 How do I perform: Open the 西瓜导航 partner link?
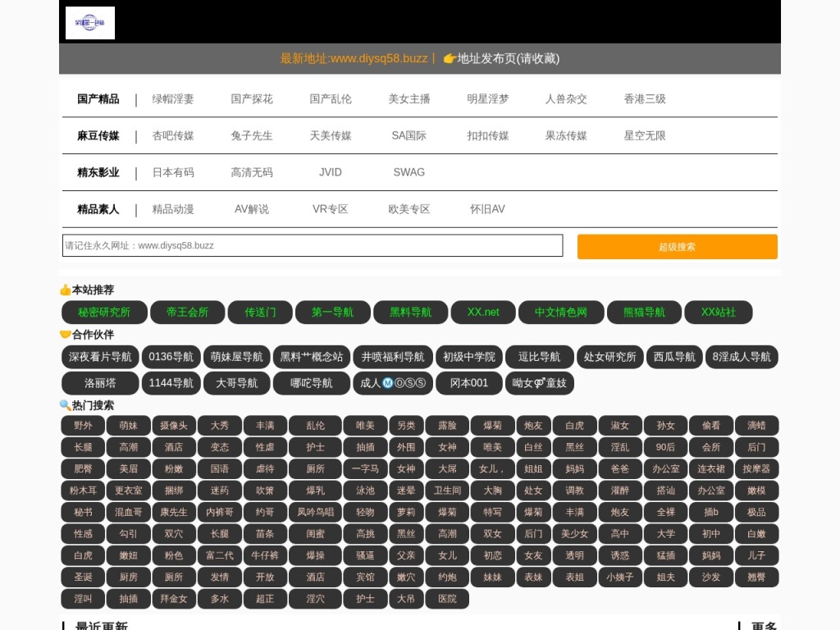674,357
